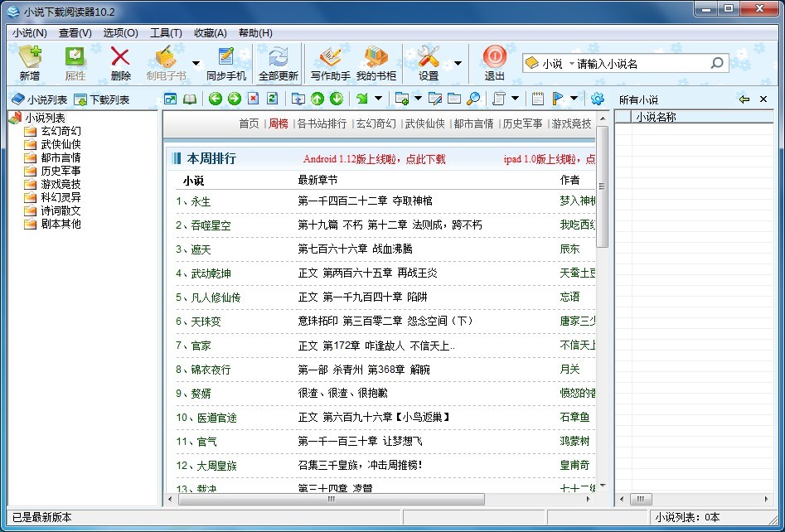Click the 新增 (Add novel) toolbar icon

tap(29, 63)
